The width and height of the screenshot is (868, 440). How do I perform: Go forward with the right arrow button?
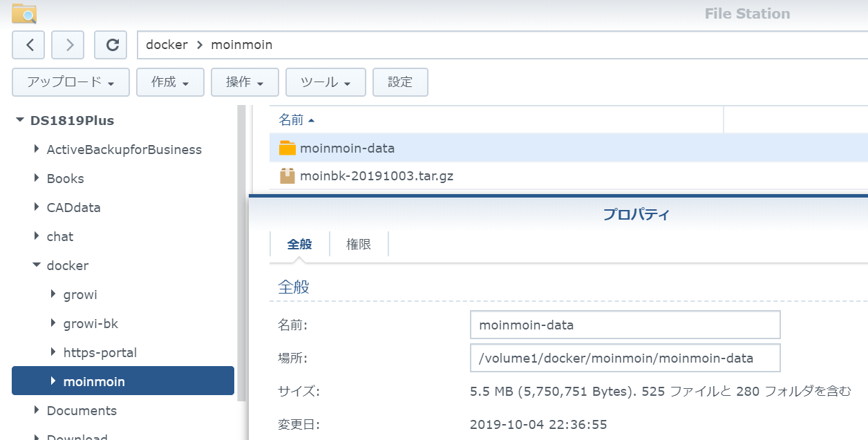(x=69, y=46)
